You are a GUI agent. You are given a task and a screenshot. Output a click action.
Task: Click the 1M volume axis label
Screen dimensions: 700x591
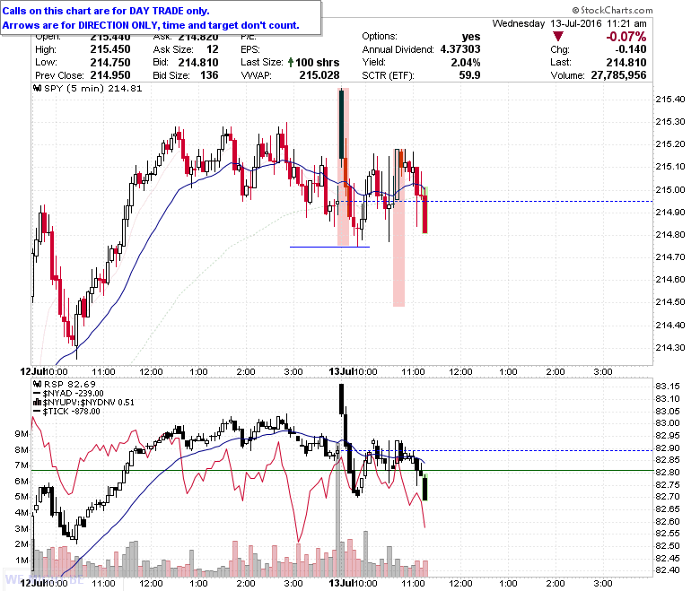(22, 561)
